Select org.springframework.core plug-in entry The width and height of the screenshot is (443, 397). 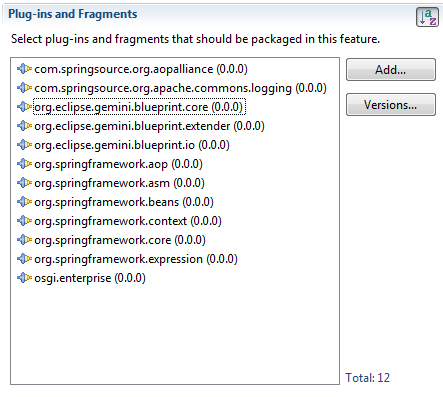[x=120, y=240]
